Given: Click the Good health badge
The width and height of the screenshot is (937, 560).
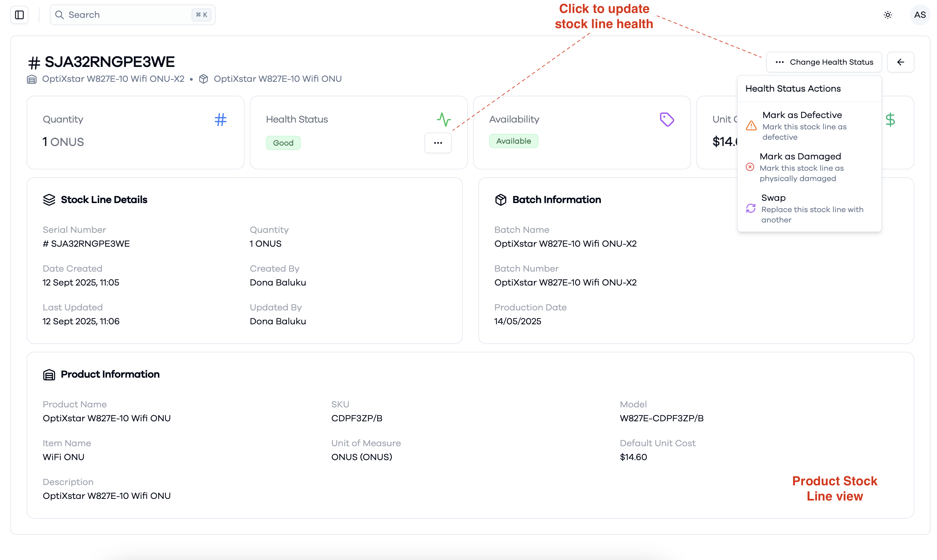Looking at the screenshot, I should tap(283, 143).
